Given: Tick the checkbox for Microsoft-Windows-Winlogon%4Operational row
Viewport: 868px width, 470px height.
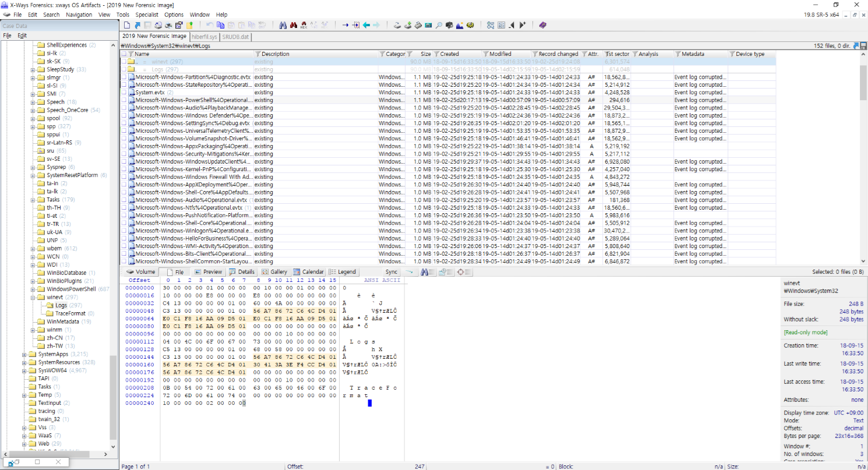Looking at the screenshot, I should point(124,231).
